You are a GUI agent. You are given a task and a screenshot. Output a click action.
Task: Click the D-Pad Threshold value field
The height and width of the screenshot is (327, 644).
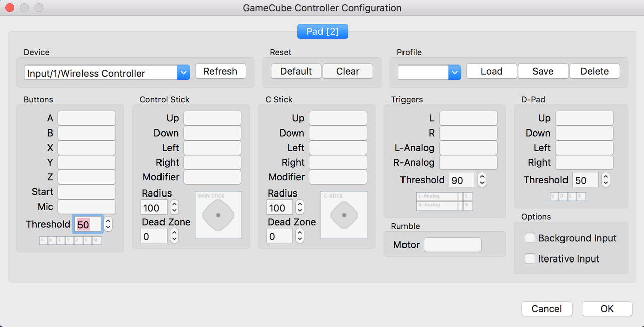(586, 180)
